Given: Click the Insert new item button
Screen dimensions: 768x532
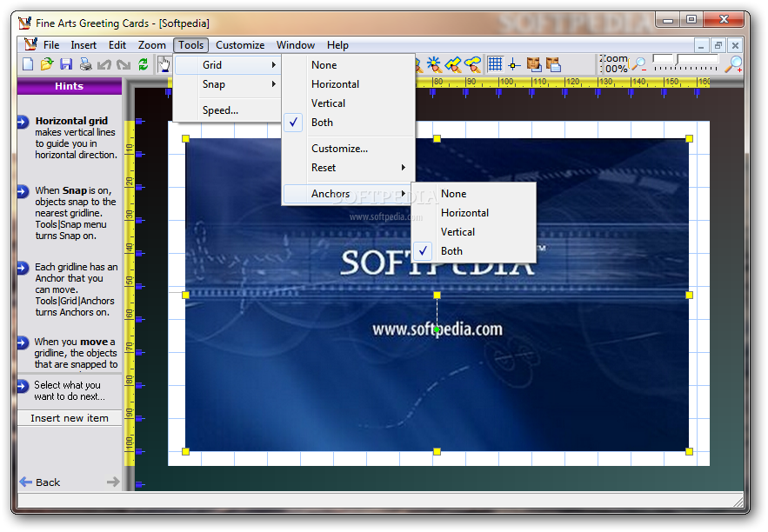Looking at the screenshot, I should click(70, 418).
